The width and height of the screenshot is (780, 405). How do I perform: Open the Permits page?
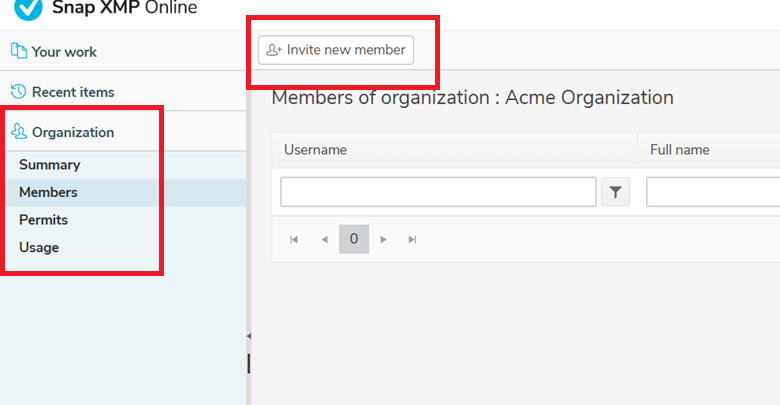(43, 220)
